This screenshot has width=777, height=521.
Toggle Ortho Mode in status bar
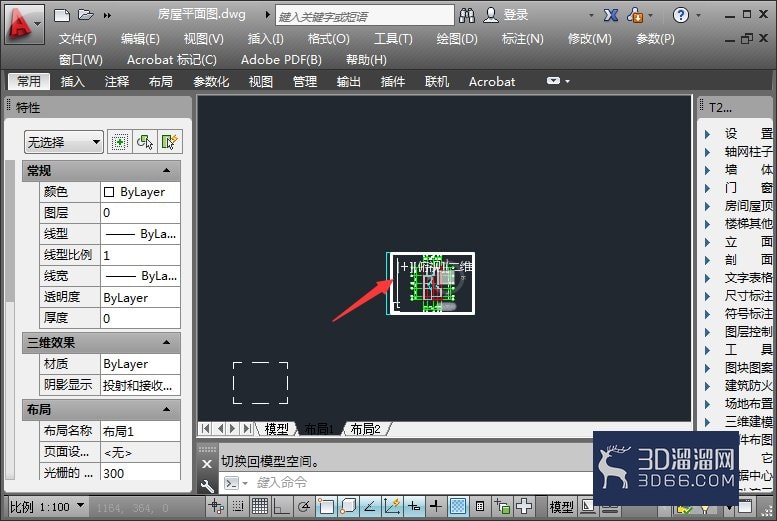(x=281, y=506)
